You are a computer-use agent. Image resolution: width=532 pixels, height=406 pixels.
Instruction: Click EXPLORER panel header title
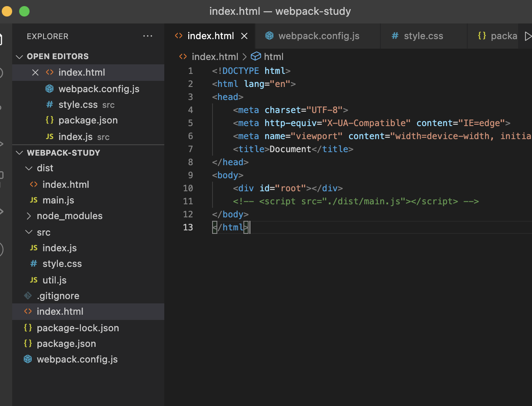pos(47,37)
